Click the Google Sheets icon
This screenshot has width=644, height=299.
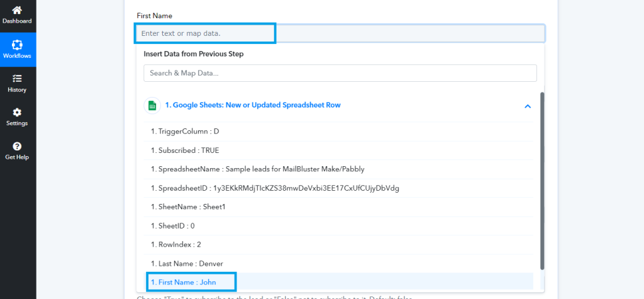[152, 106]
